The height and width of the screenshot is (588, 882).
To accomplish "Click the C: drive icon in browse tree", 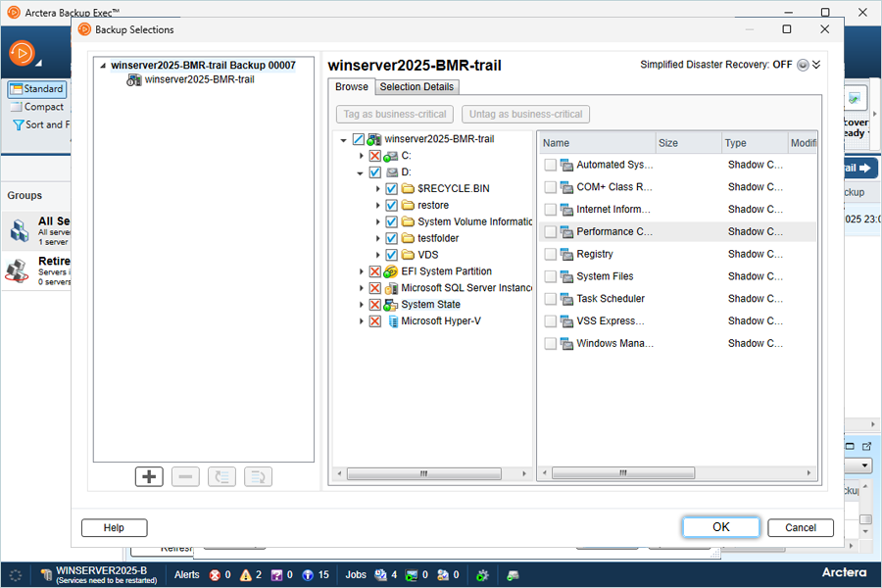I will pyautogui.click(x=391, y=156).
